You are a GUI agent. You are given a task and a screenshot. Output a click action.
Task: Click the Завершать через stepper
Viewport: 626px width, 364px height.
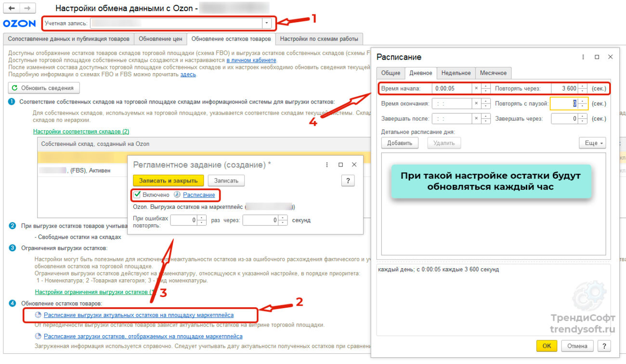coord(583,118)
